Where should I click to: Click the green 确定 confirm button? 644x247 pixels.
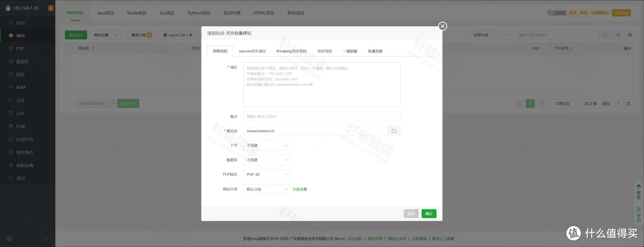point(429,214)
